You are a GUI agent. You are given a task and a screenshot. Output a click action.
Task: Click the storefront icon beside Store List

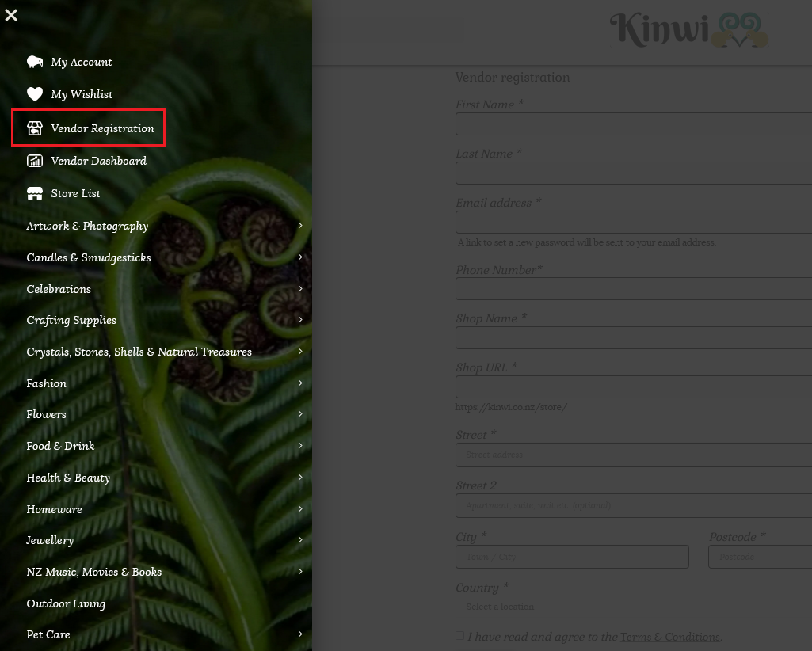click(35, 193)
